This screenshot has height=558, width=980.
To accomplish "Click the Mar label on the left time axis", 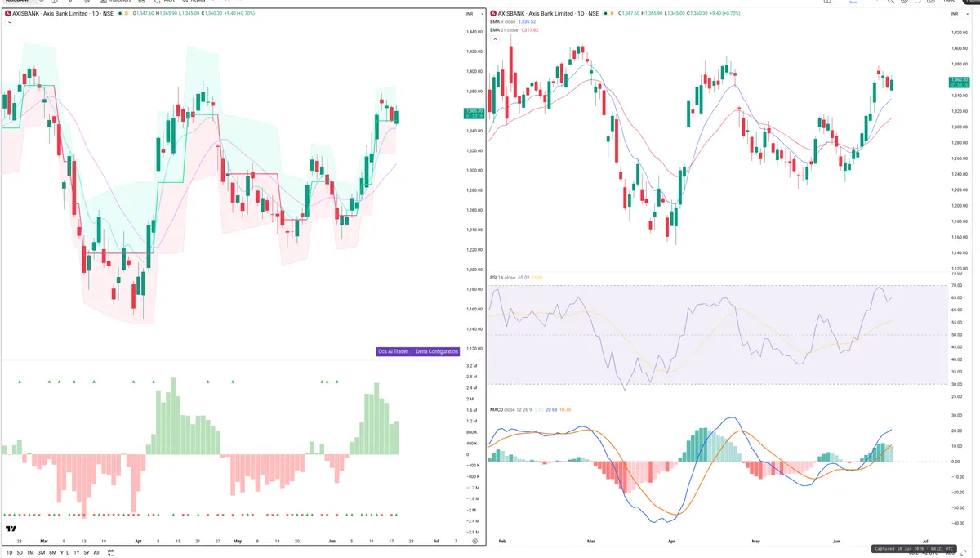I will tap(44, 541).
